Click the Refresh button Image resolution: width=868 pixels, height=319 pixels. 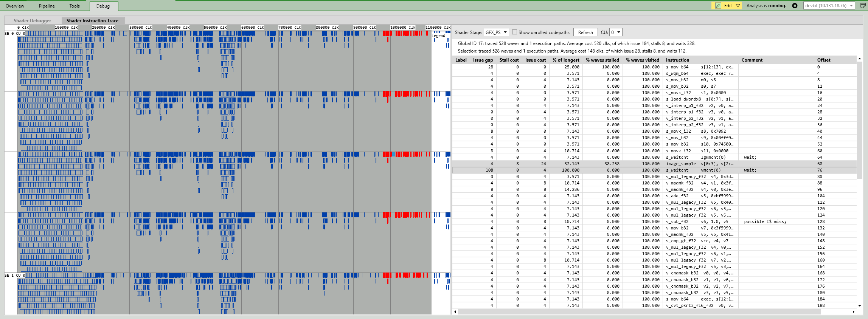pyautogui.click(x=585, y=33)
